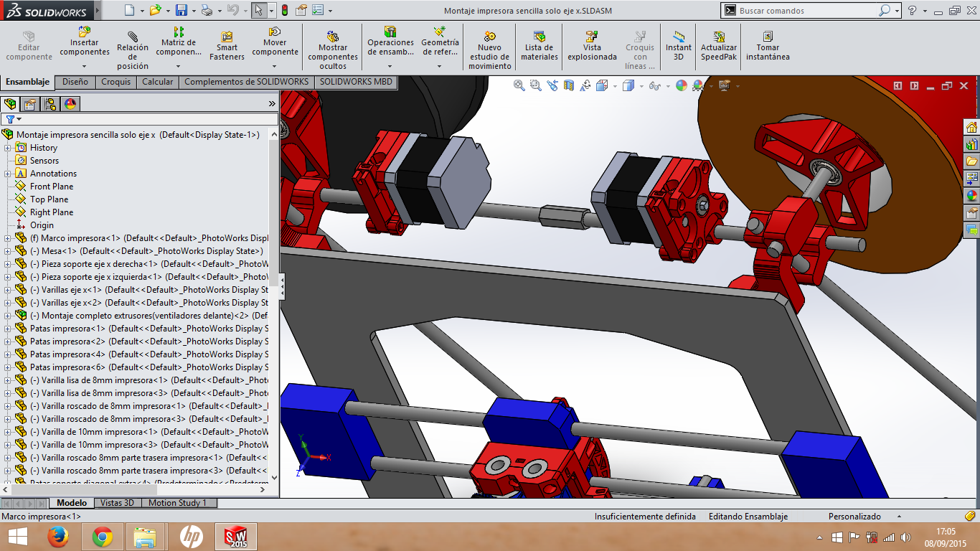This screenshot has width=980, height=551.
Task: Click Actualizar SpeedPak tool
Action: (x=719, y=47)
